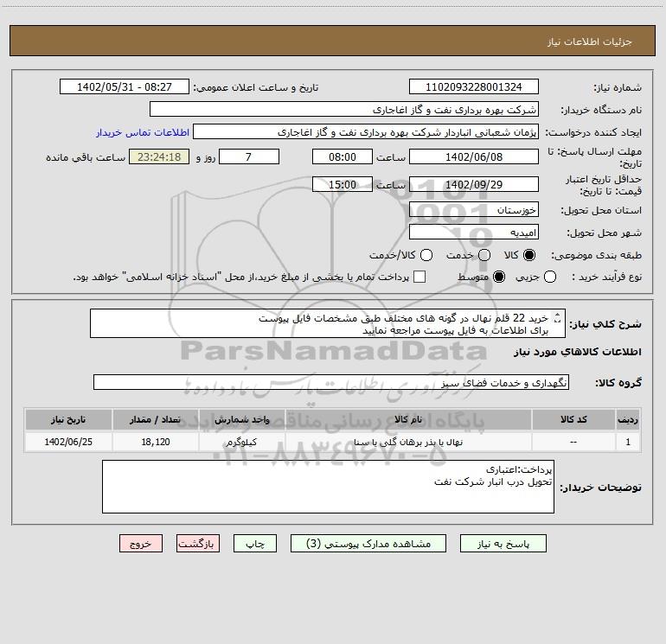Click the تعداد / مقدار column header

(156, 419)
